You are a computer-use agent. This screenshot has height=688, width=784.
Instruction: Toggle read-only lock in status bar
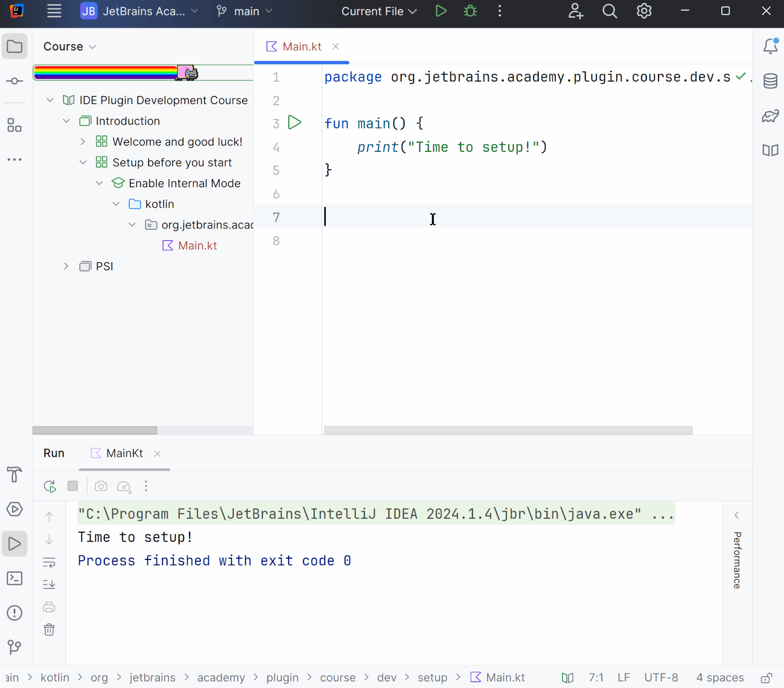point(767,678)
